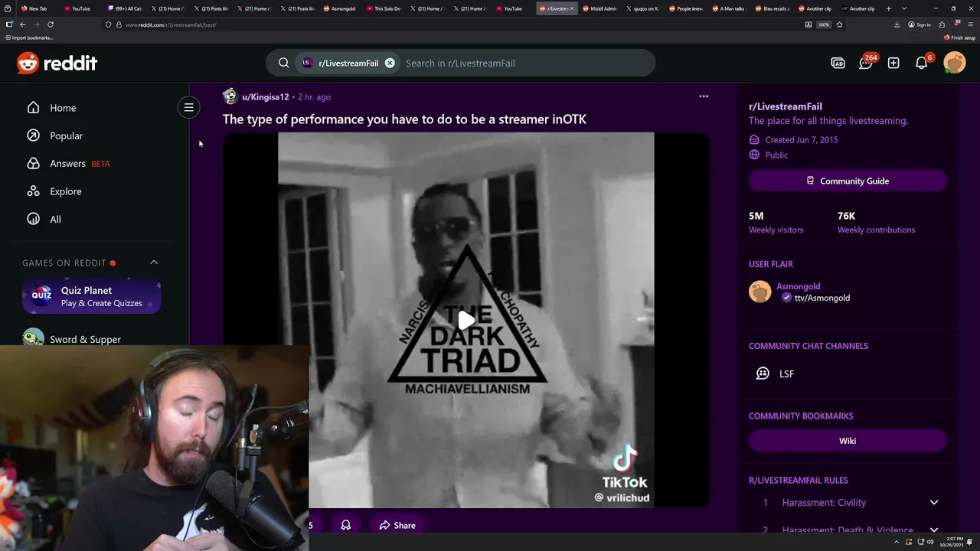Focus the Search in r/LivestreamFail field
The width and height of the screenshot is (980, 551).
pyautogui.click(x=527, y=63)
